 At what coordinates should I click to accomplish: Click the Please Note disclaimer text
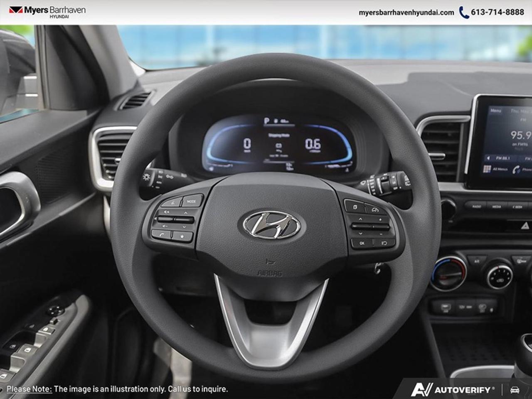pyautogui.click(x=117, y=389)
